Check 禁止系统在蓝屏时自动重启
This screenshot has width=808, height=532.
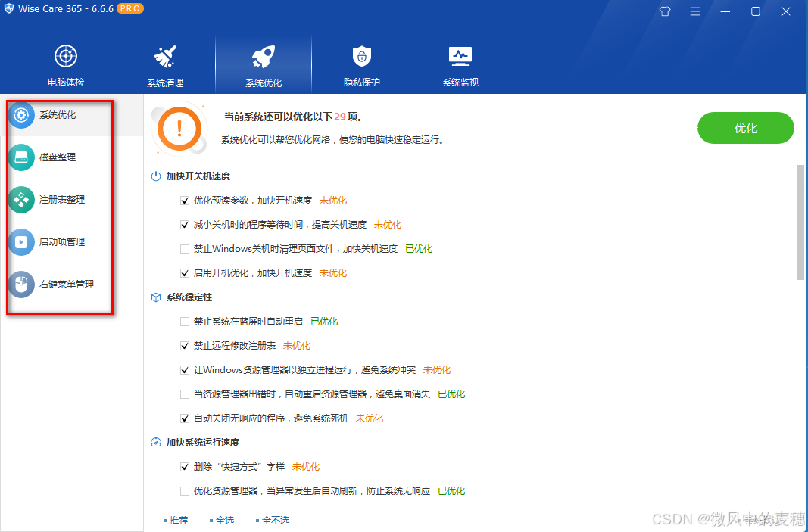tap(185, 322)
